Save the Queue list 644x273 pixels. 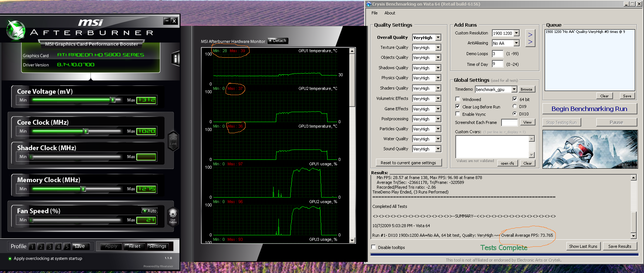tap(627, 96)
